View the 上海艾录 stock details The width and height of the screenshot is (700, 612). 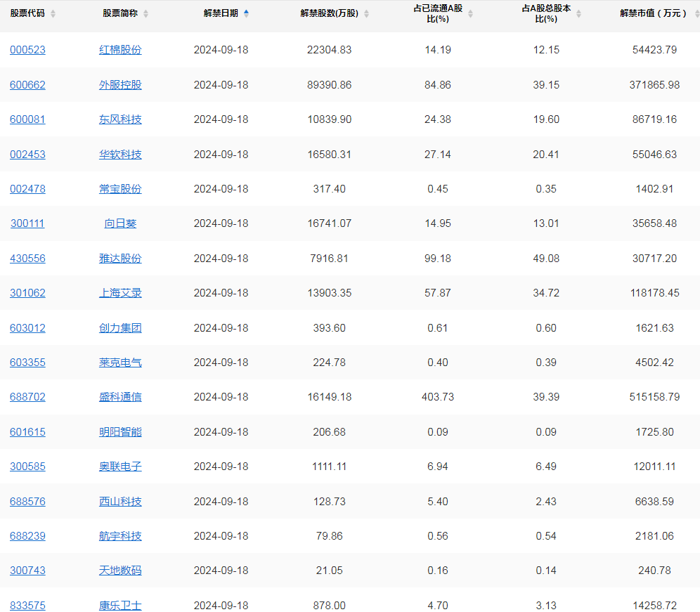coord(120,293)
